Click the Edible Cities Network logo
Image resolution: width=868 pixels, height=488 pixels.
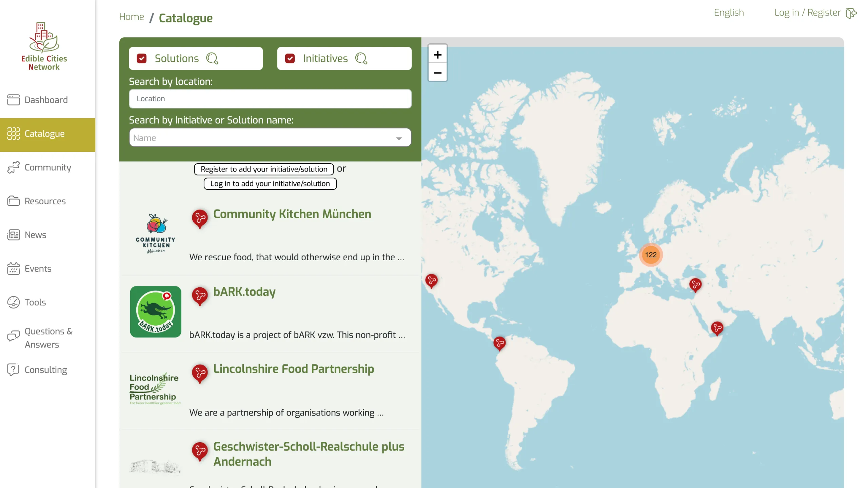click(44, 46)
